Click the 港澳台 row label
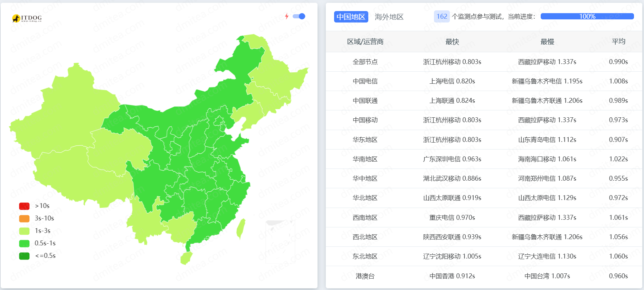 365,276
